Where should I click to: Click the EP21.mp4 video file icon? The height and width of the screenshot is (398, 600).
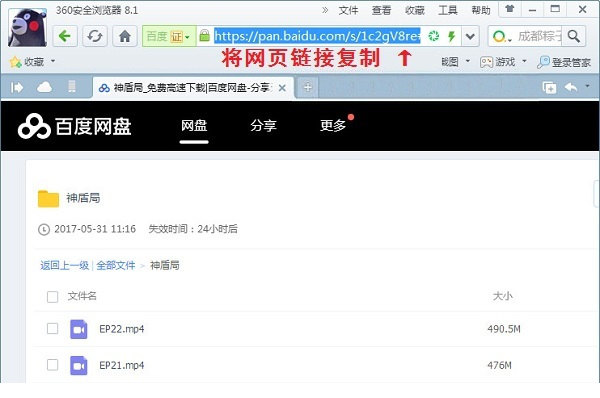pyautogui.click(x=78, y=365)
